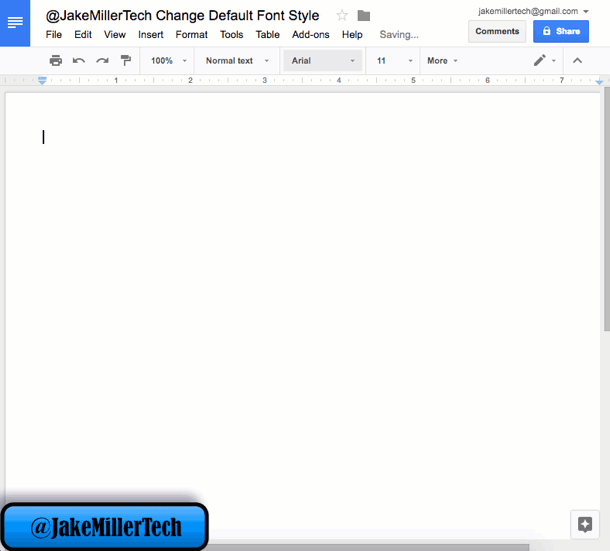Hide the menus with the up chevron
Image resolution: width=610 pixels, height=551 pixels.
577,61
